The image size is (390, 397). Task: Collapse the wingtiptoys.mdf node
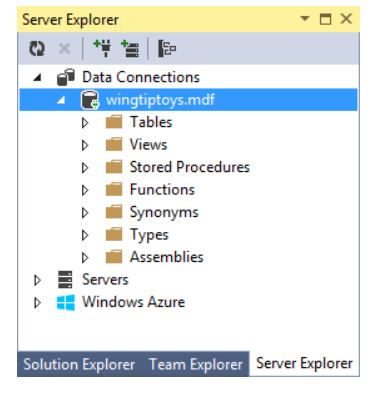point(61,100)
